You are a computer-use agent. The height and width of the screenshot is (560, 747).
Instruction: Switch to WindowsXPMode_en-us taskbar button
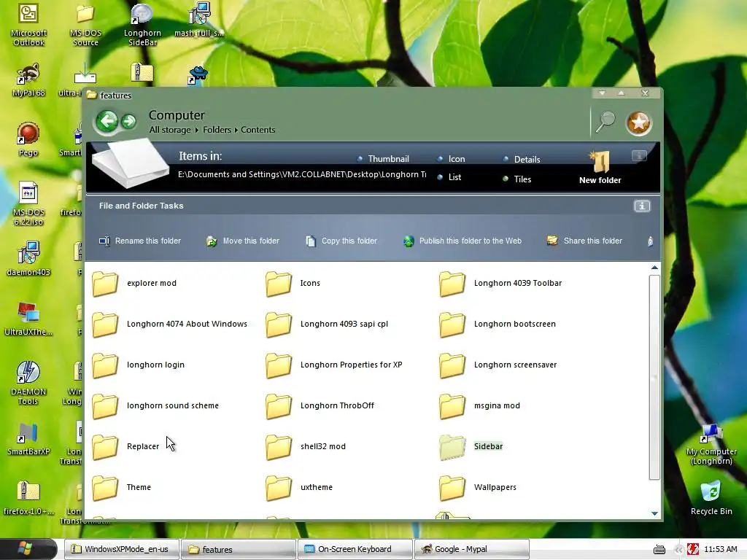coord(122,549)
